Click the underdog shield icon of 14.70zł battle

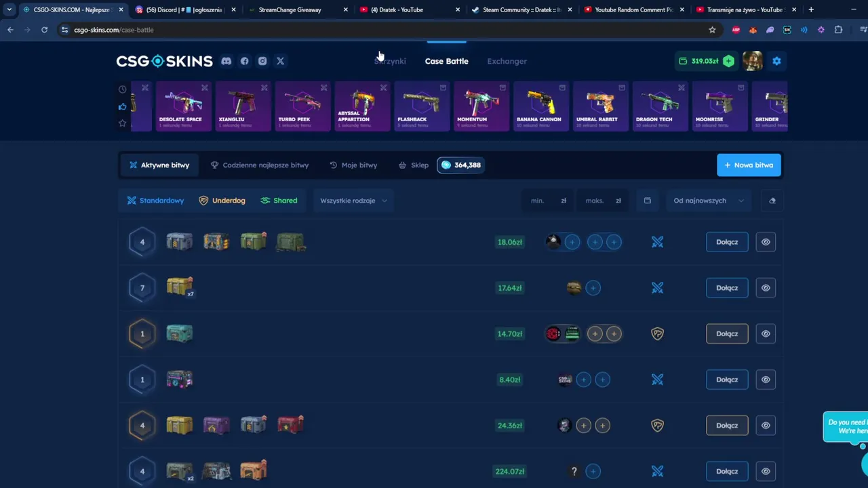click(657, 333)
